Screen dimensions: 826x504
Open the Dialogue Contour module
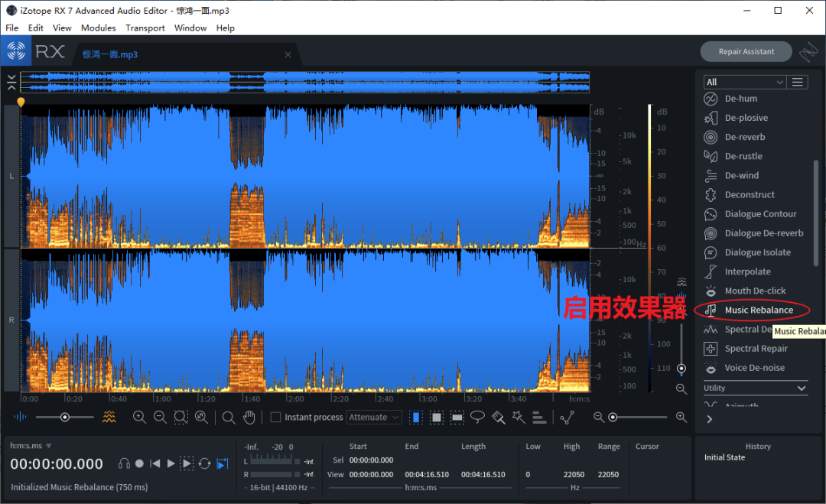click(754, 214)
